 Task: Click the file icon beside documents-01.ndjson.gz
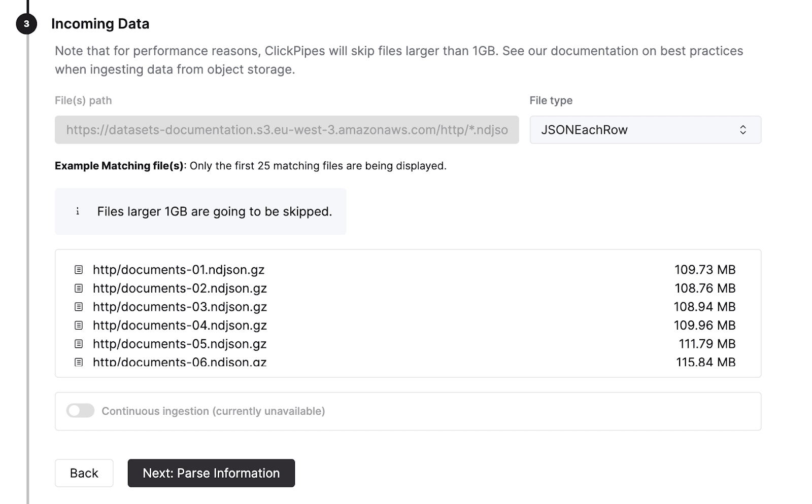point(79,270)
